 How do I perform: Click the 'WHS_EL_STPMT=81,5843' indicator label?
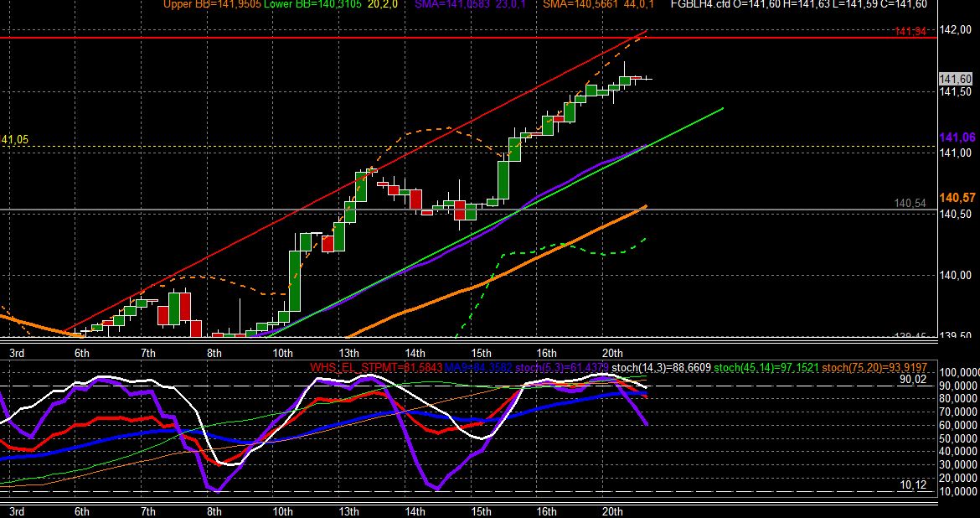[x=375, y=367]
